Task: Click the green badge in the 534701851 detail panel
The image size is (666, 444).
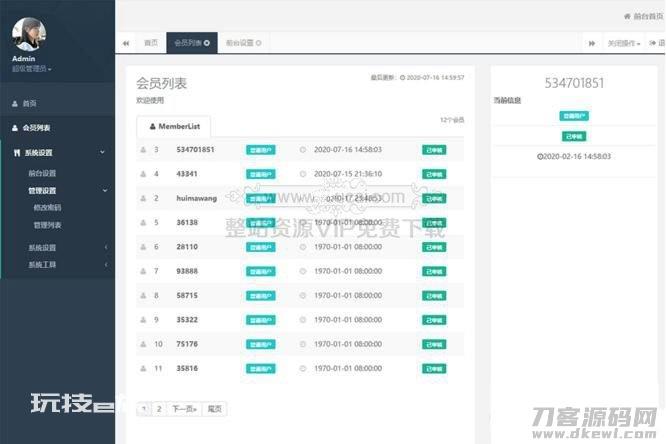Action: (x=574, y=136)
